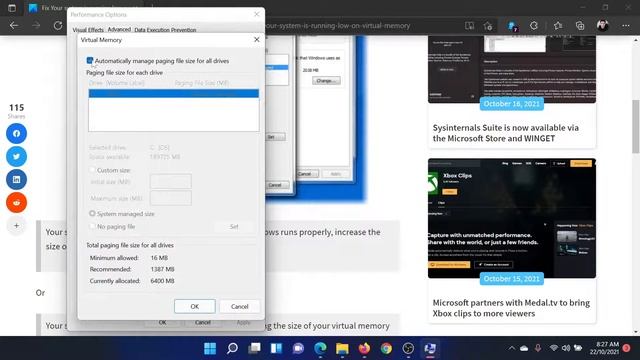Share article on Facebook
This screenshot has width=640, height=360.
(x=16, y=133)
